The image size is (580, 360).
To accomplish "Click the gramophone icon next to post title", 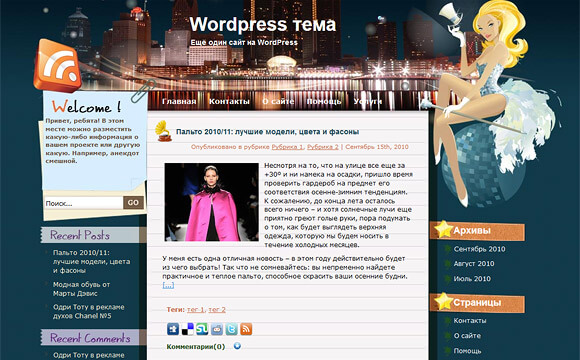I will [163, 131].
